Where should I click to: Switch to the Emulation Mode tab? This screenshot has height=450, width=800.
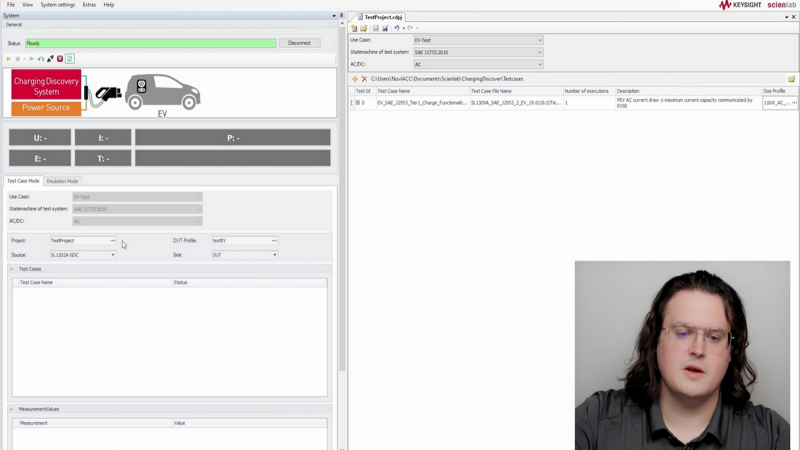(62, 181)
